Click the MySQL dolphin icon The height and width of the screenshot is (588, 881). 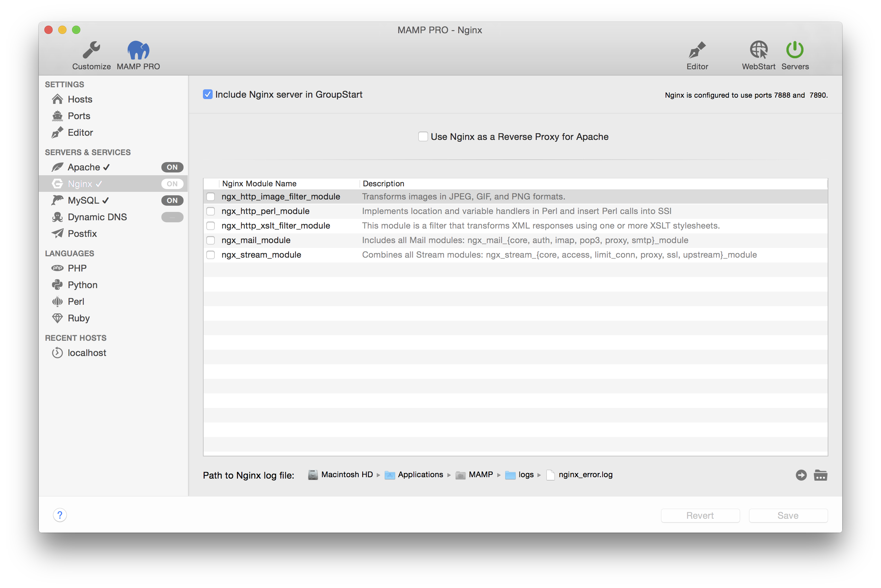pos(57,200)
